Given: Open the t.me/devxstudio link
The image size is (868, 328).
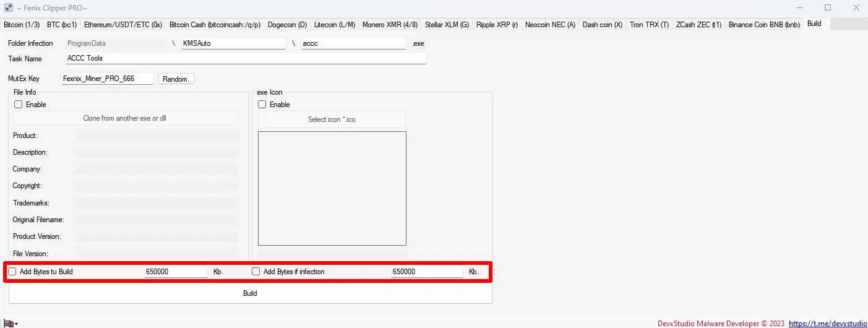Looking at the screenshot, I should pos(828,323).
